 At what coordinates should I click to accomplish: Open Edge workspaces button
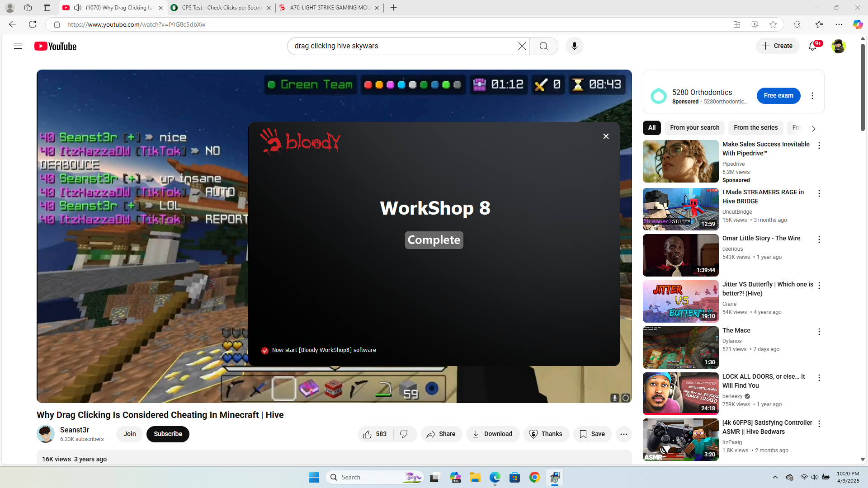(28, 8)
